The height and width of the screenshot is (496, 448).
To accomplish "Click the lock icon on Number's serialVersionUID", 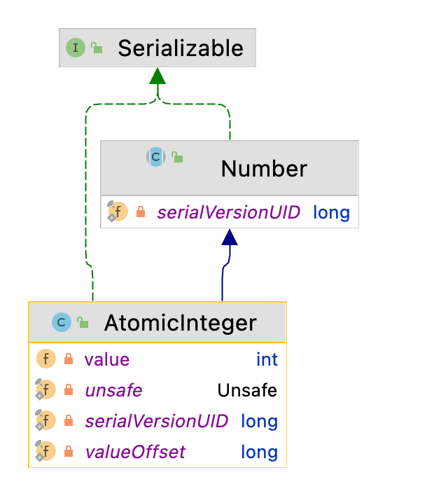I will pyautogui.click(x=141, y=212).
